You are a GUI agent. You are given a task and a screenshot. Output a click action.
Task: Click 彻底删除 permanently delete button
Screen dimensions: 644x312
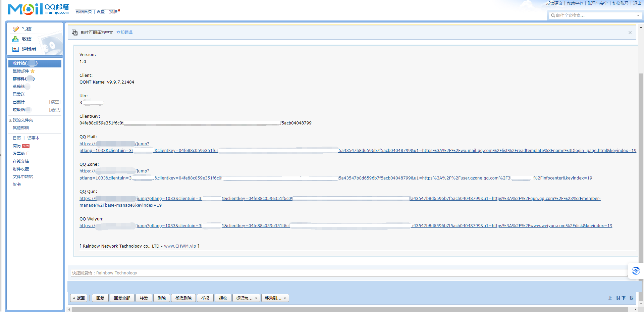tap(183, 298)
